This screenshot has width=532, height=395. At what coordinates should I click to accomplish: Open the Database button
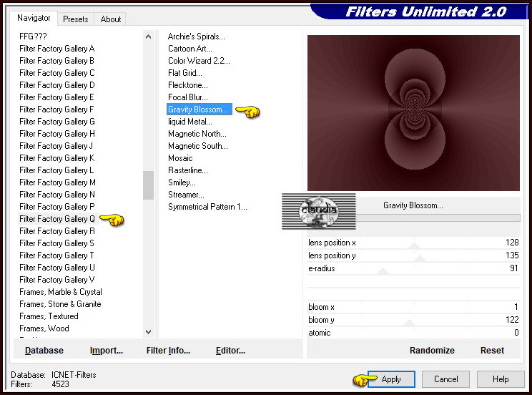(44, 350)
